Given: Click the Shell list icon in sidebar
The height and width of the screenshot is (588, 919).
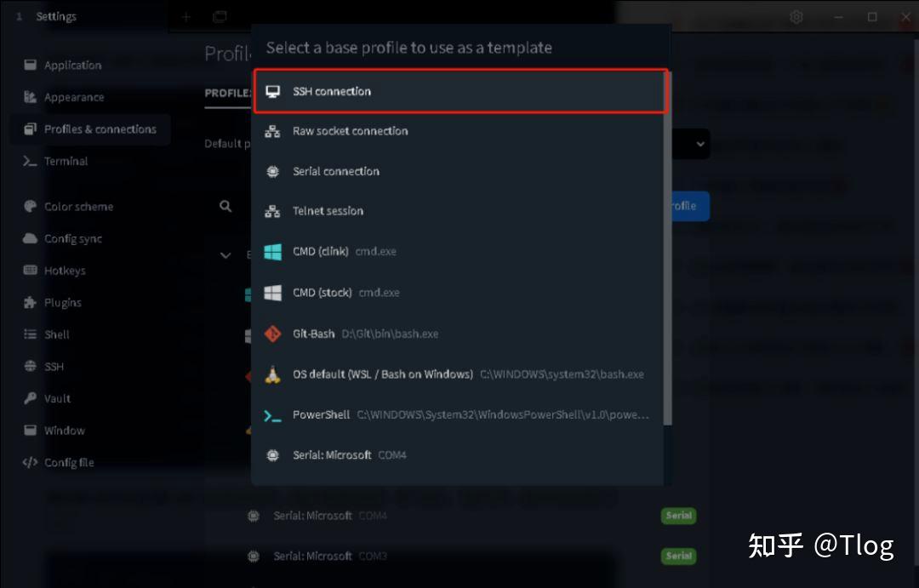Looking at the screenshot, I should click(30, 334).
